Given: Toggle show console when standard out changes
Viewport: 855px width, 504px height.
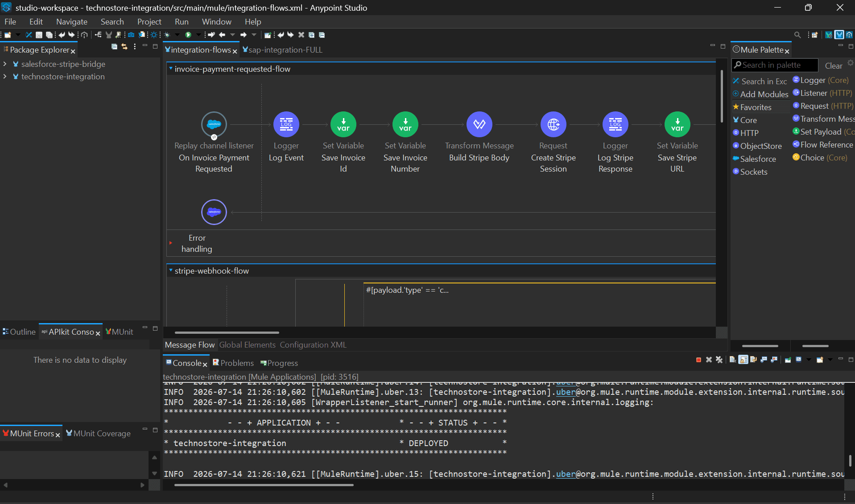Looking at the screenshot, I should (764, 360).
